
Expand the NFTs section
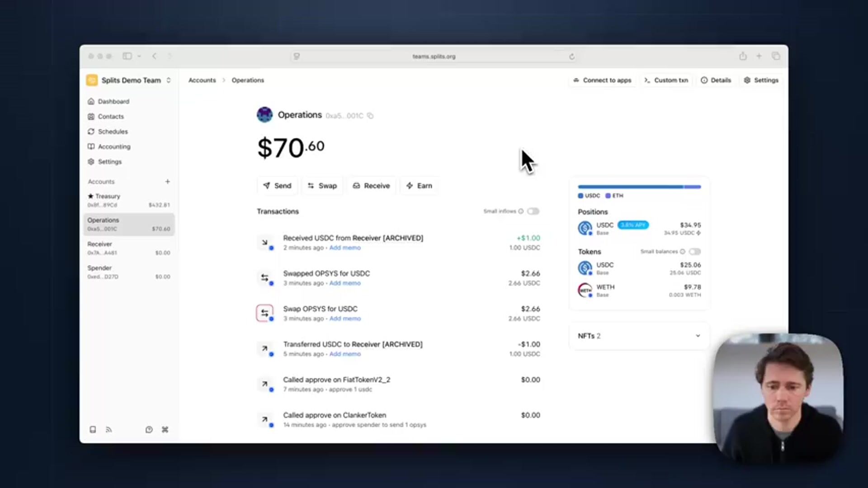698,336
